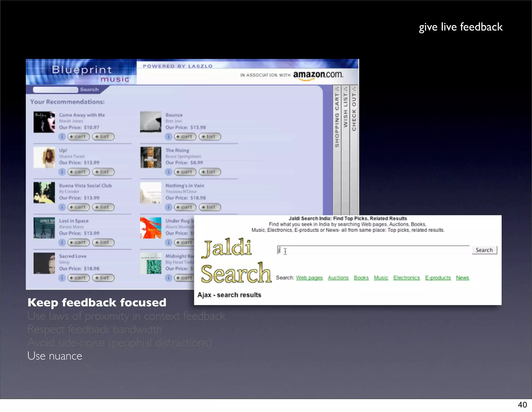Screen dimensions: 532x412
Task: Show info icon for The Rising
Action: tap(168, 172)
